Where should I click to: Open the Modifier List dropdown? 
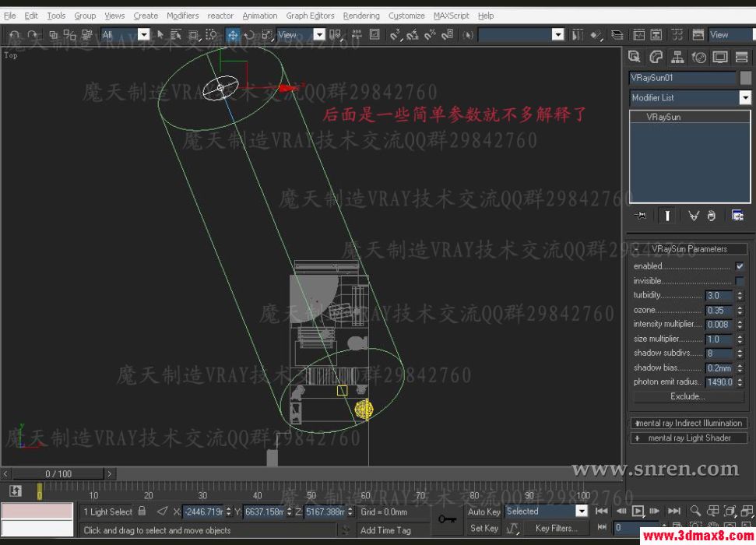(744, 97)
